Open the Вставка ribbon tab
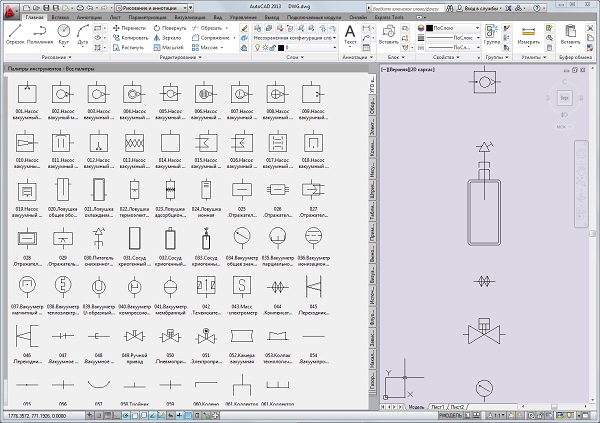600x423 pixels. pos(62,17)
